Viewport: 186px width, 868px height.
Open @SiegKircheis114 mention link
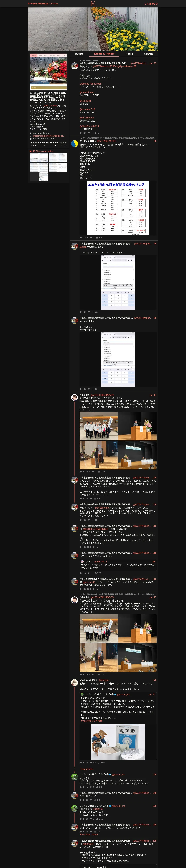pos(90,126)
